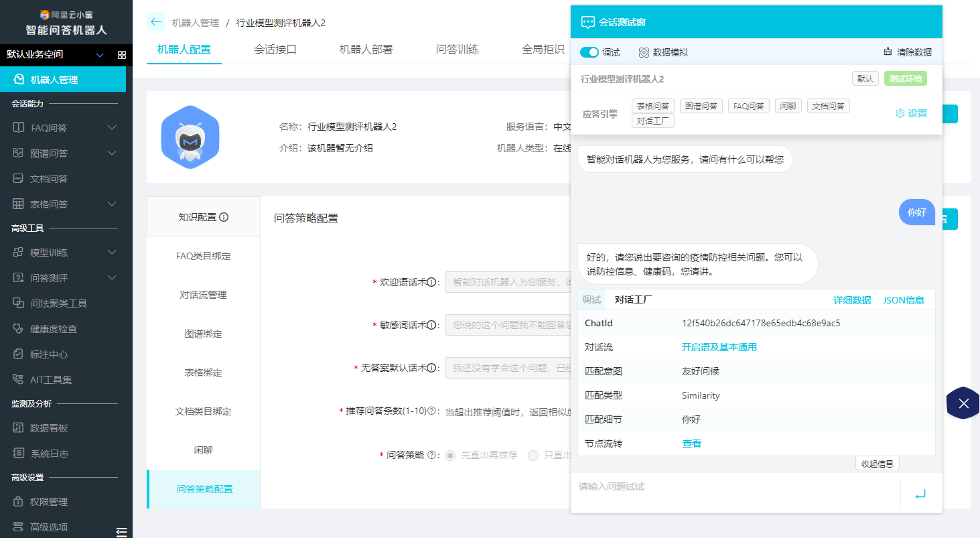Image resolution: width=980 pixels, height=538 pixels.
Task: Click the info icon beside 知识配置
Action: point(224,217)
